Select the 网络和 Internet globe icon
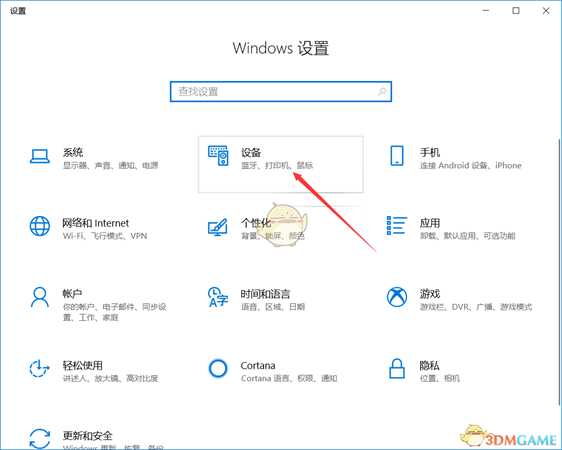Image resolution: width=562 pixels, height=450 pixels. (x=39, y=226)
